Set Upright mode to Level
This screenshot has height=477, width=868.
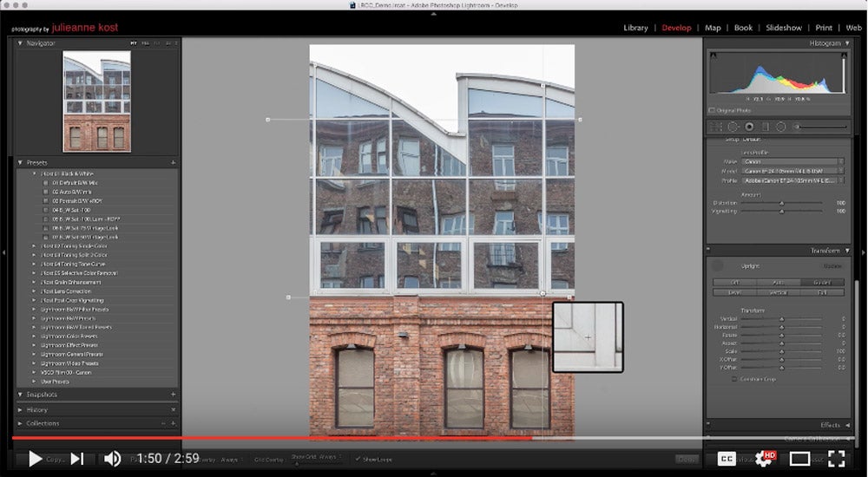pyautogui.click(x=734, y=292)
